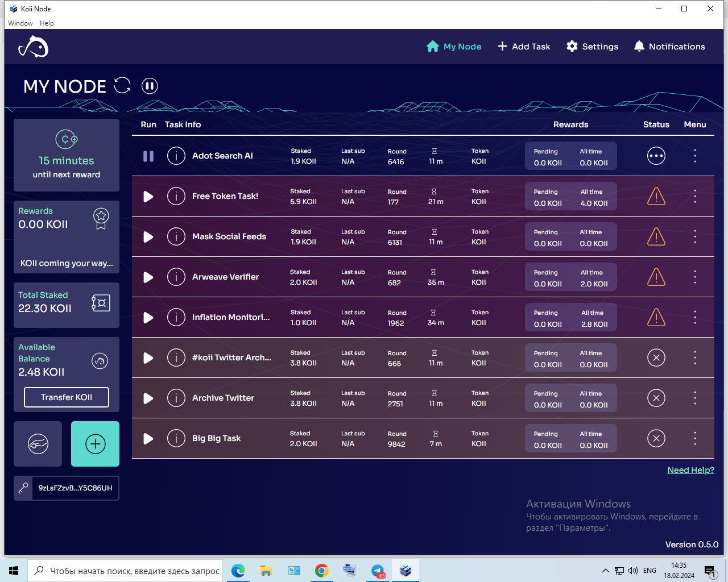
Task: Click the 15 minutes until next reward card
Action: tap(67, 155)
